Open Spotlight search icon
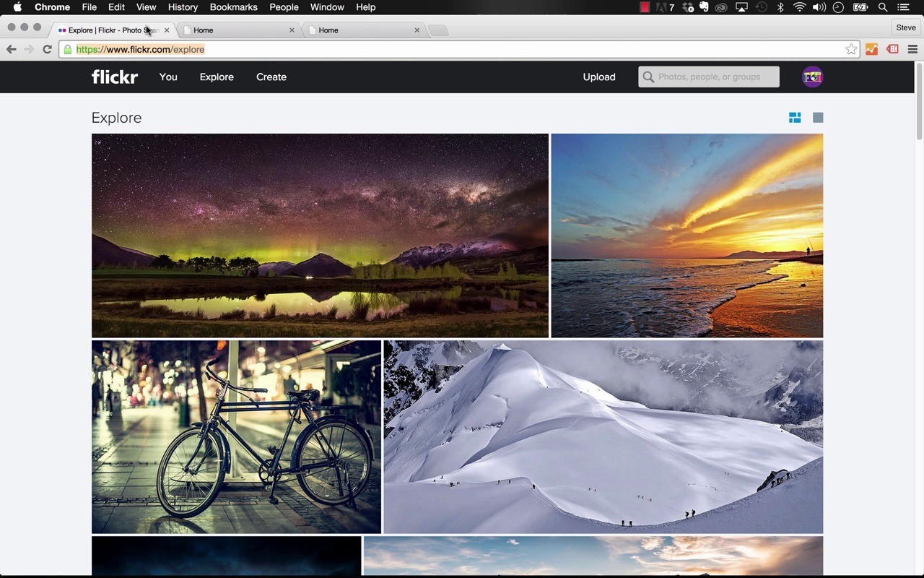Viewport: 924px width, 578px height. 883,7
